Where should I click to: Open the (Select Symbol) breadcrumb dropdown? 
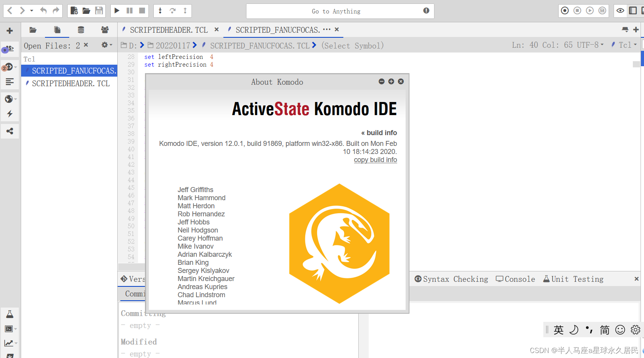coord(353,45)
